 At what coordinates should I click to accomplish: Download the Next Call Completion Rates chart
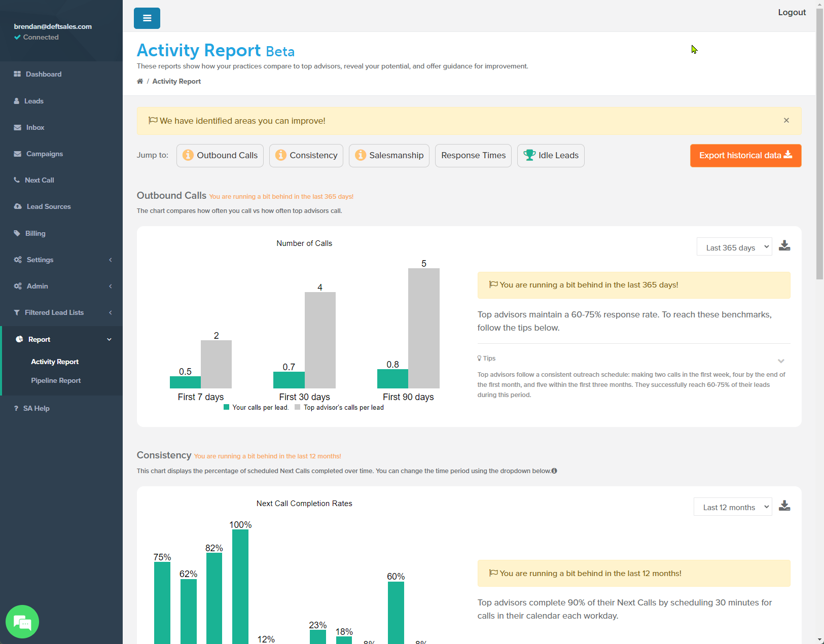click(x=784, y=506)
